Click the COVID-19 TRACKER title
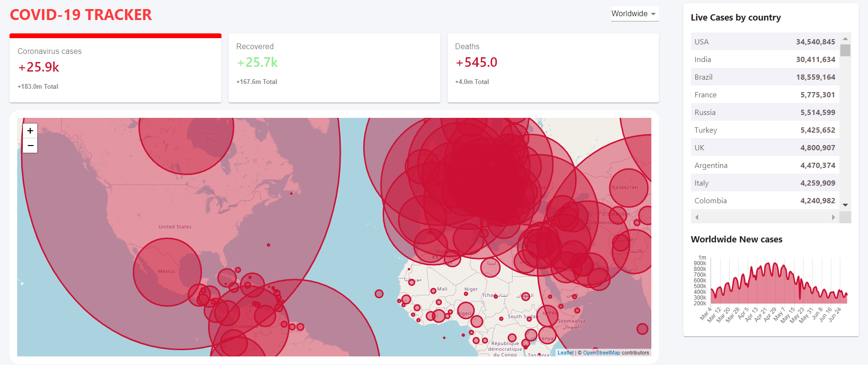This screenshot has height=365, width=868. [x=81, y=15]
